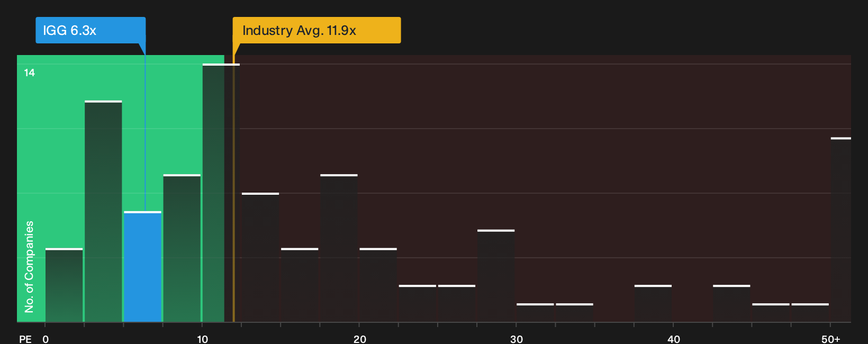
Task: Click the bar for PE 42.5 to 45
Action: (x=731, y=304)
